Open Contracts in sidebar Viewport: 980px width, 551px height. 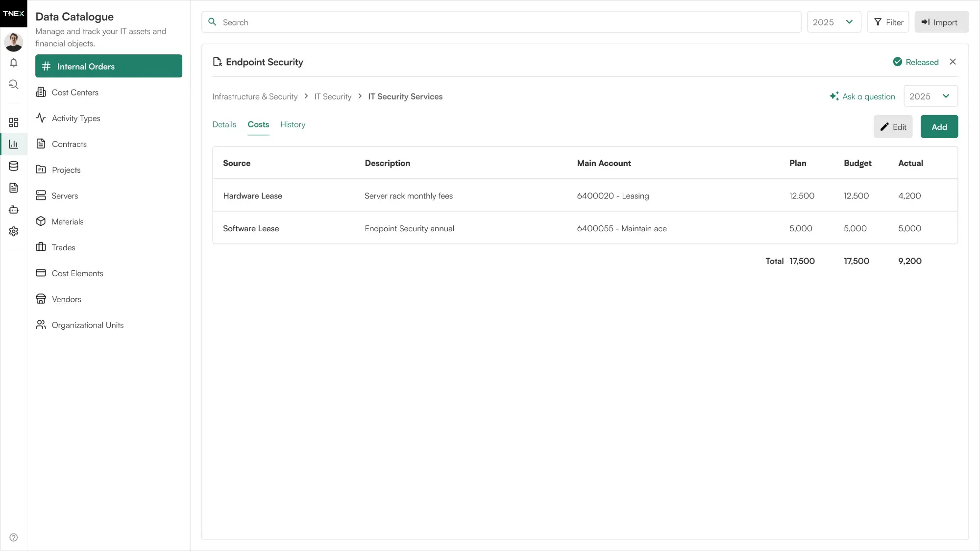pos(109,144)
